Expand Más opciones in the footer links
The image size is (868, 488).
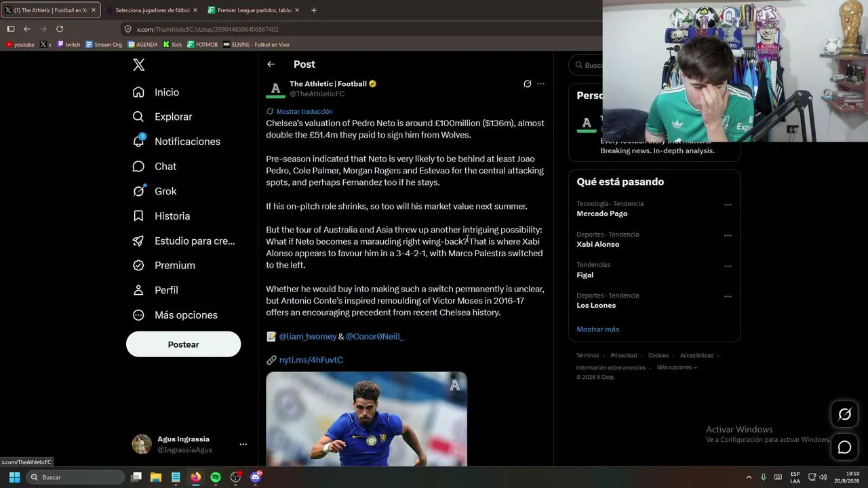677,367
